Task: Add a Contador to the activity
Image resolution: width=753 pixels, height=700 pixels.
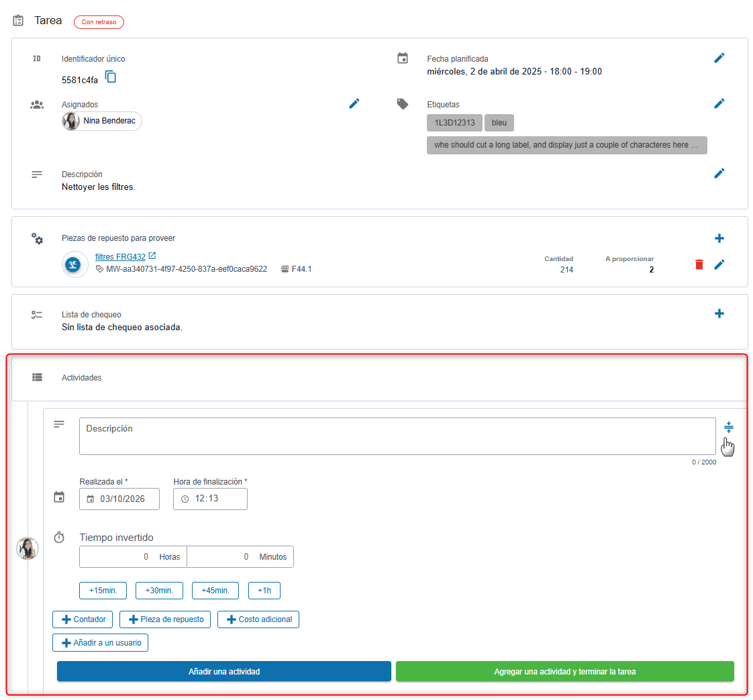Action: coord(83,619)
